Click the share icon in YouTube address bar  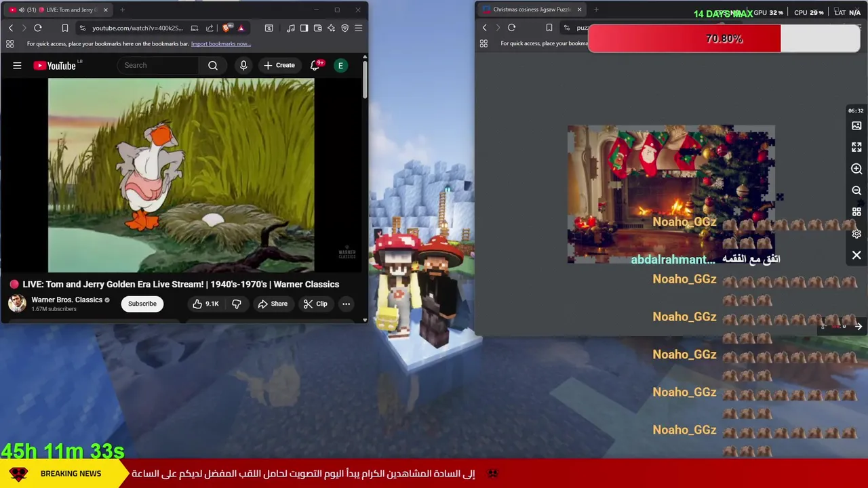210,28
